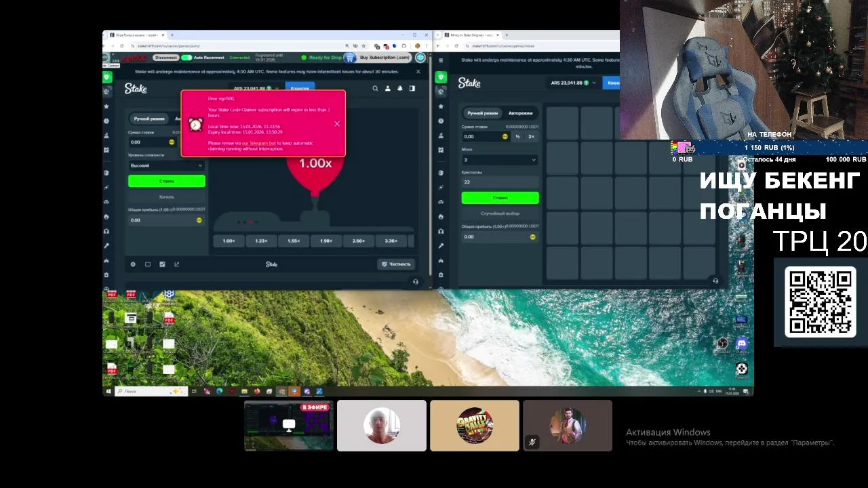Click the chart icon below Pump game
The width and height of the screenshot is (868, 488).
click(177, 264)
